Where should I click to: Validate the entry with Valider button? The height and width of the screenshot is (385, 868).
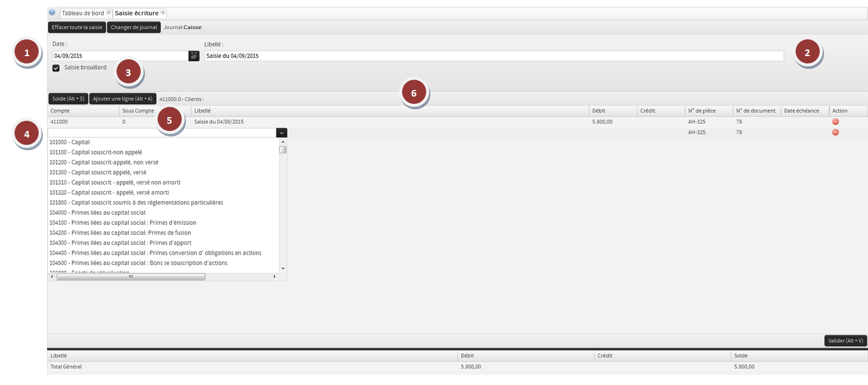(x=845, y=341)
